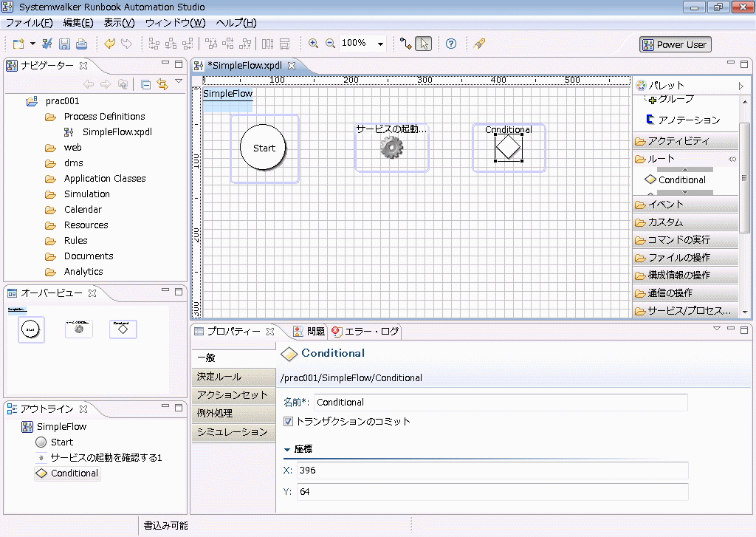This screenshot has height=537, width=756.
Task: Click the palette vertical scrollbar
Action: pos(745,179)
